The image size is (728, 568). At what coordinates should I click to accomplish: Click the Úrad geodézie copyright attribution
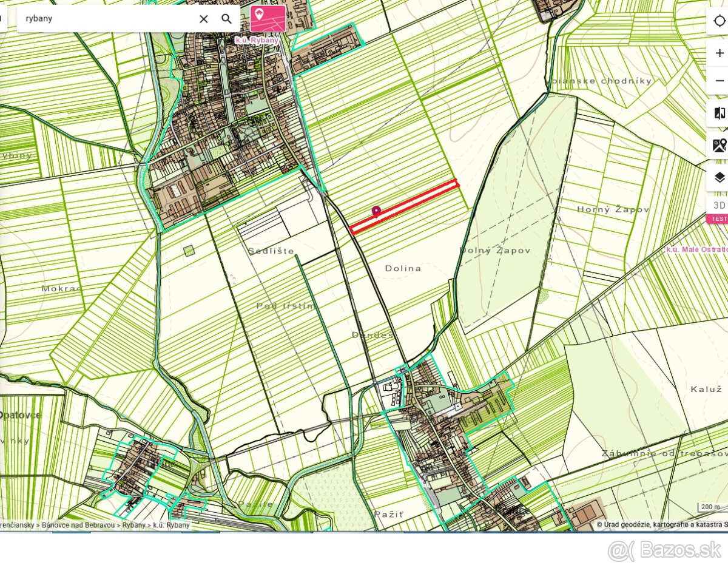click(661, 524)
